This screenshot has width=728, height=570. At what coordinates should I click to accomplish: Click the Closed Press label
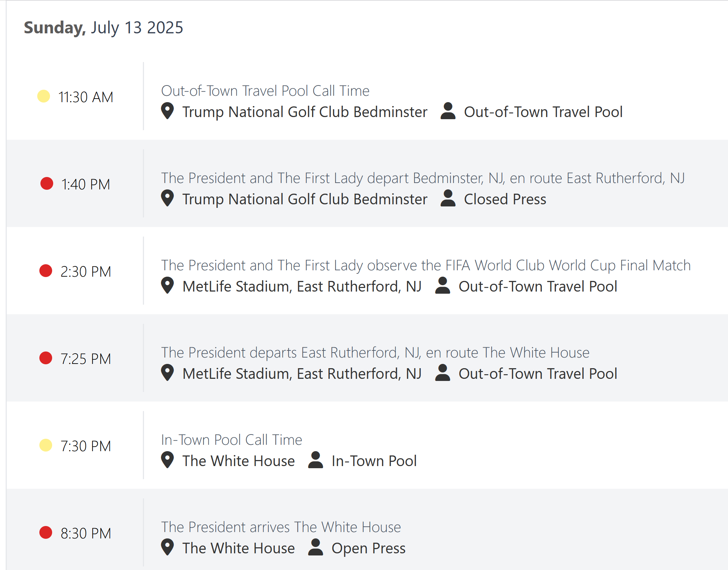tap(505, 199)
